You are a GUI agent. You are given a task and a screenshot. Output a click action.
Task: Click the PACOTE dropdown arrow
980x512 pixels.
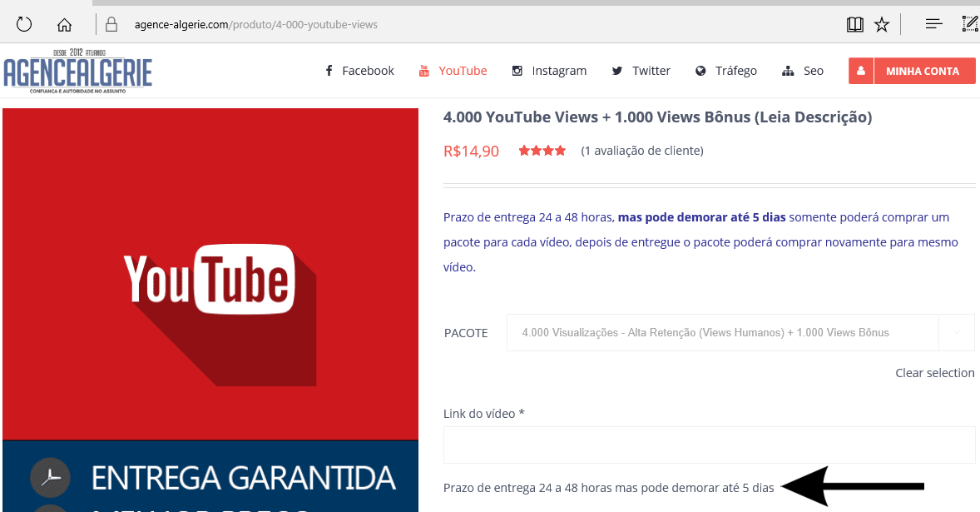[957, 332]
